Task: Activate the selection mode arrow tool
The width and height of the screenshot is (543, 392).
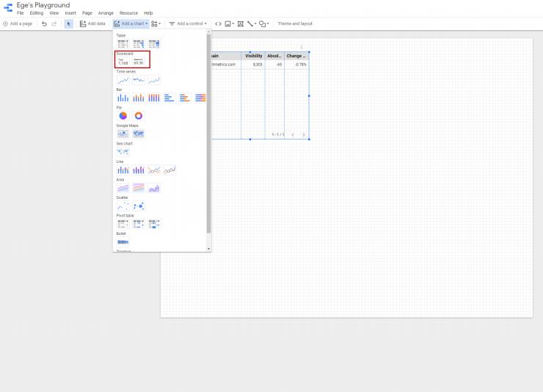Action: tap(68, 24)
